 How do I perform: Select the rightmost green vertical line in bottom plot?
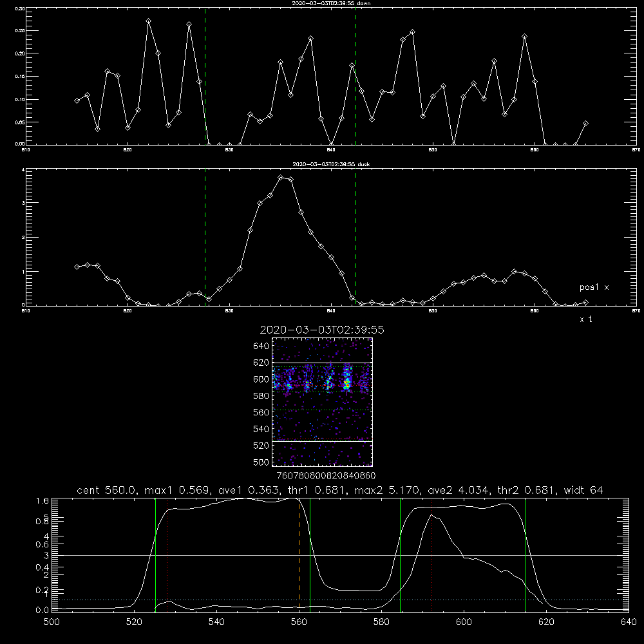(x=526, y=555)
